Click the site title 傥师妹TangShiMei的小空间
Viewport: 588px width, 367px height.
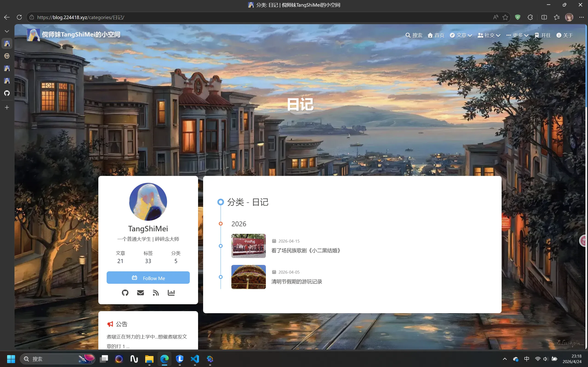pyautogui.click(x=81, y=35)
